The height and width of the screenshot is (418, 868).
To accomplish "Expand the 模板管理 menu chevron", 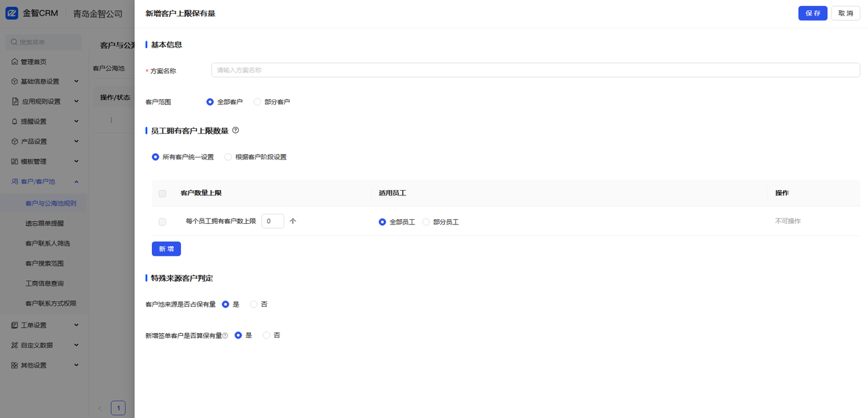I will pyautogui.click(x=76, y=161).
